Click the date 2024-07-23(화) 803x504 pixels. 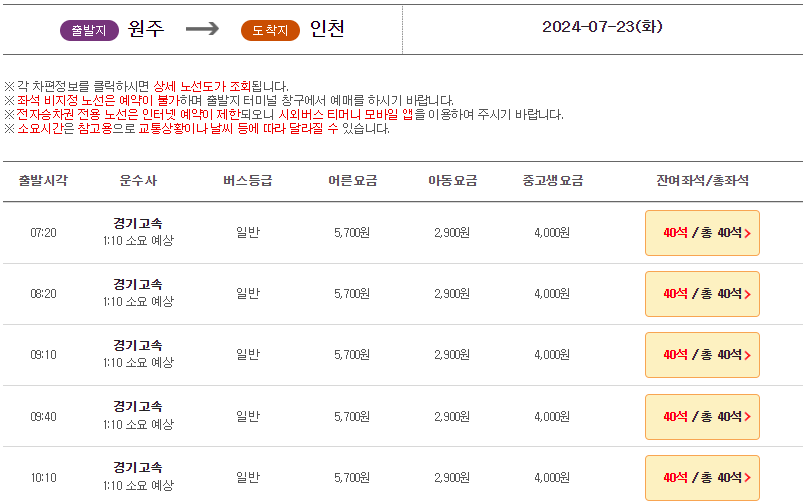(x=602, y=27)
